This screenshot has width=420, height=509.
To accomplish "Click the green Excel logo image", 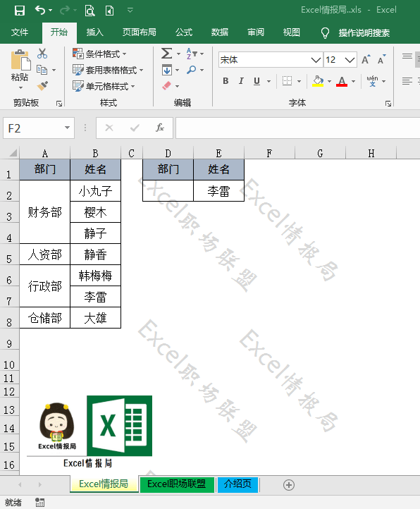I will click(119, 426).
